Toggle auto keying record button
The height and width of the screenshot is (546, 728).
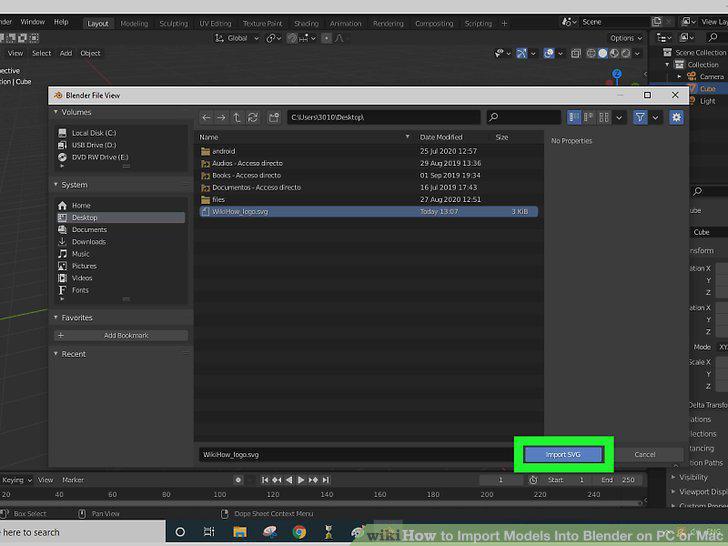pos(238,480)
